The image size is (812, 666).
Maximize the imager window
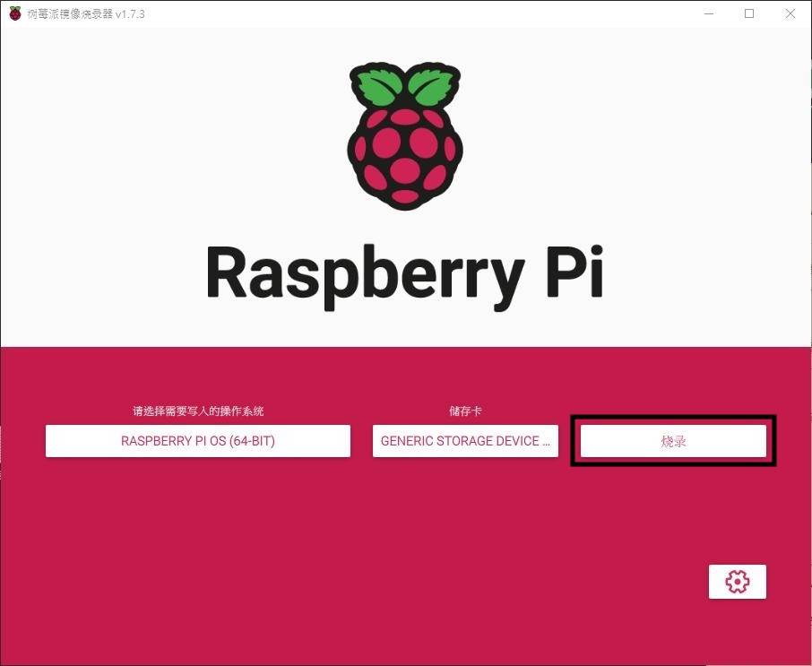point(749,14)
